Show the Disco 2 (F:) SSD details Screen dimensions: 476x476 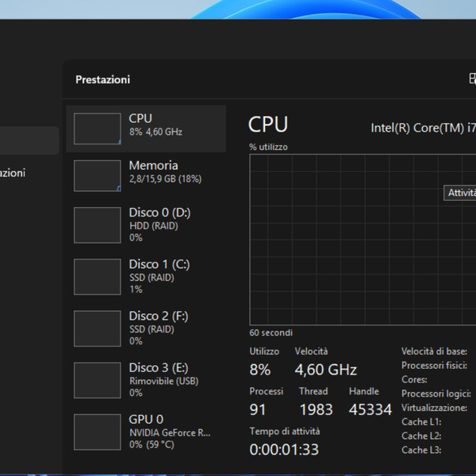[171, 328]
